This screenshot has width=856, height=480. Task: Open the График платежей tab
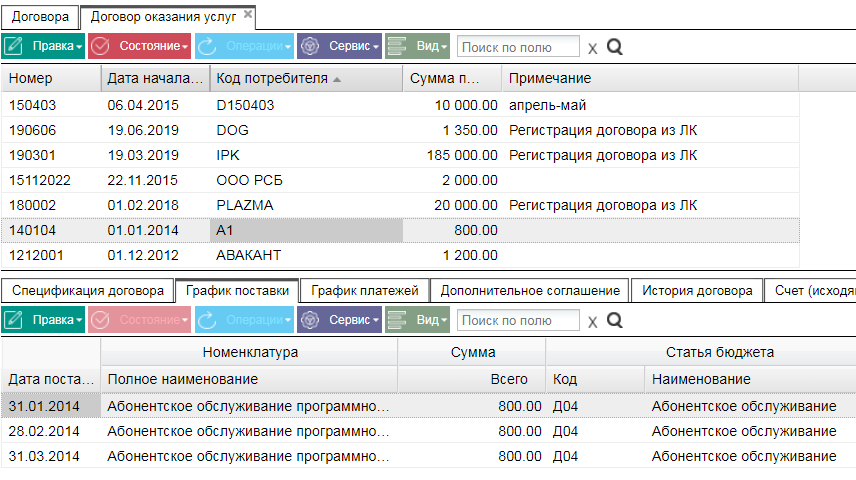click(x=365, y=291)
